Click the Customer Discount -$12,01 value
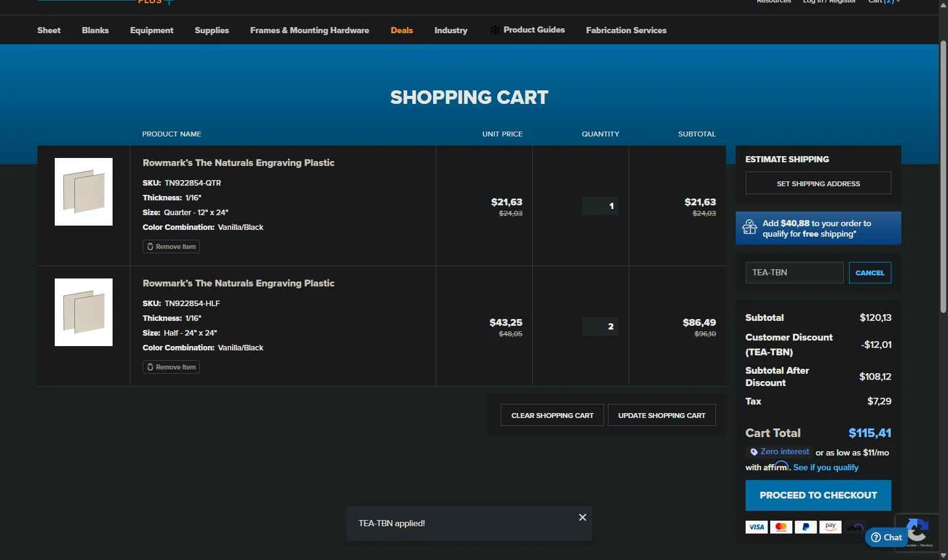This screenshot has height=560, width=948. (877, 345)
